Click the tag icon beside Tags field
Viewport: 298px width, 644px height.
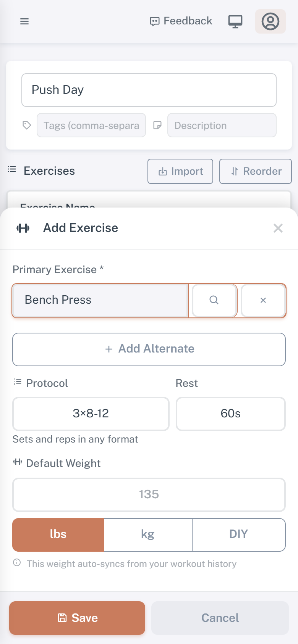coord(27,125)
